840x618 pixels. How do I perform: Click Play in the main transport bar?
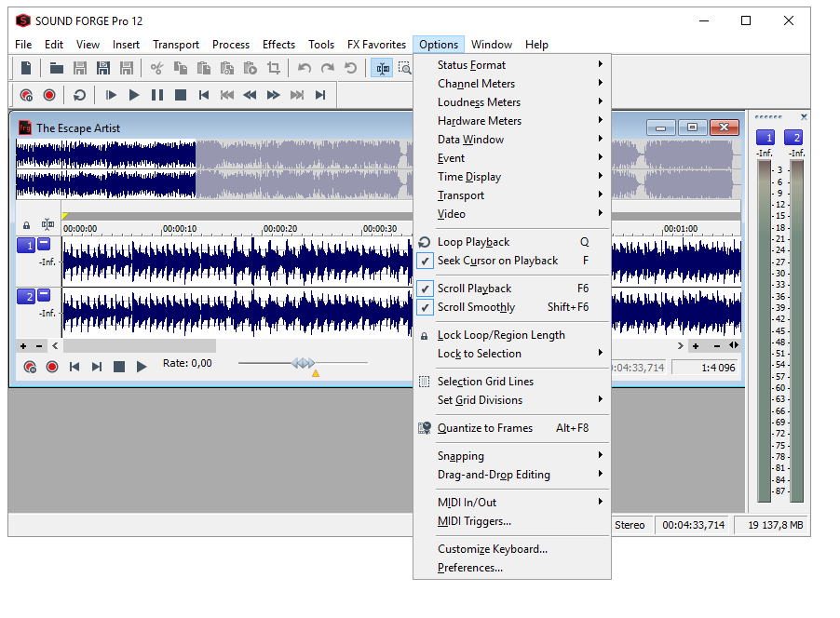[x=134, y=95]
